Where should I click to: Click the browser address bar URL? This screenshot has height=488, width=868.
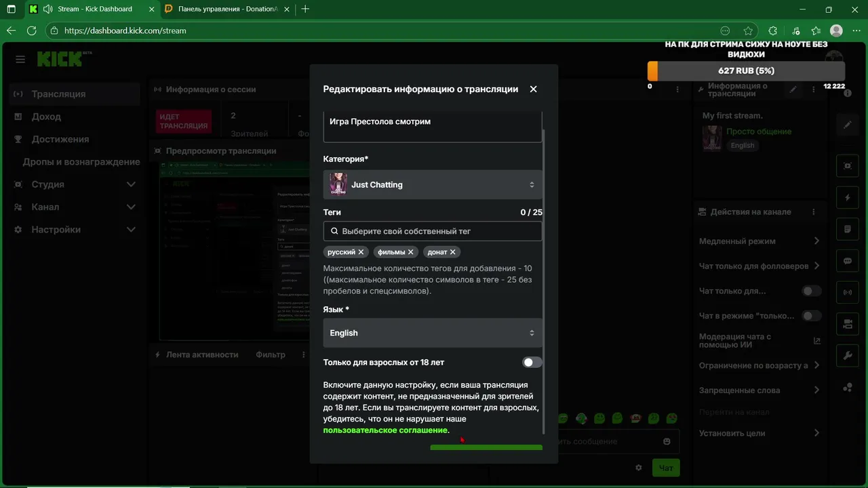click(x=125, y=30)
